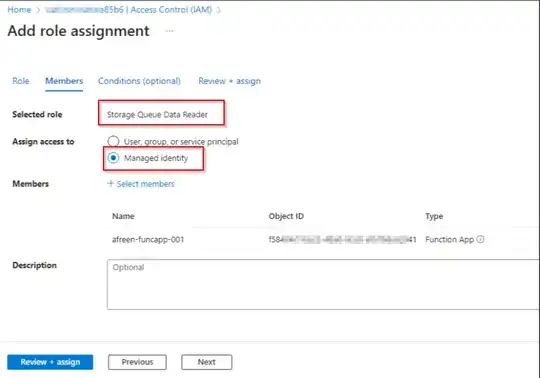Viewport: 540px width, 378px height.
Task: Click the Function App type cell
Action: [x=449, y=239]
